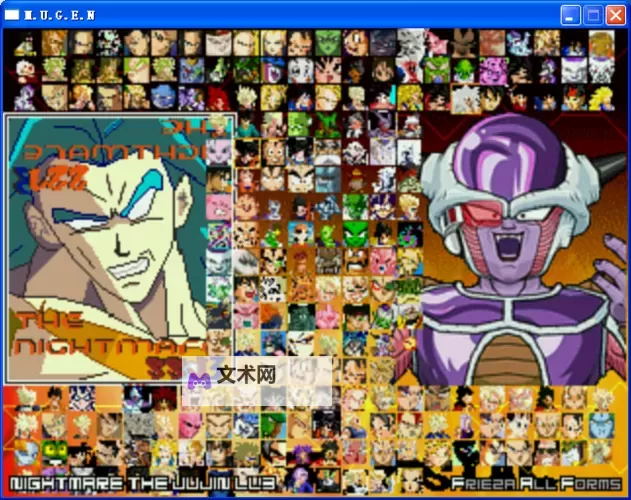Select the pink Majin Buu icon in second row

pos(491,70)
